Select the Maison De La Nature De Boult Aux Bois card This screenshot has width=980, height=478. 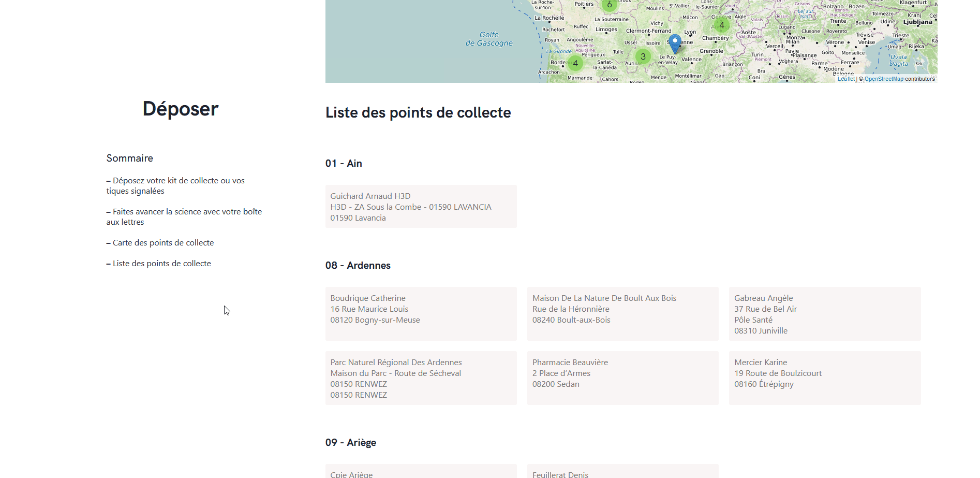coord(622,314)
